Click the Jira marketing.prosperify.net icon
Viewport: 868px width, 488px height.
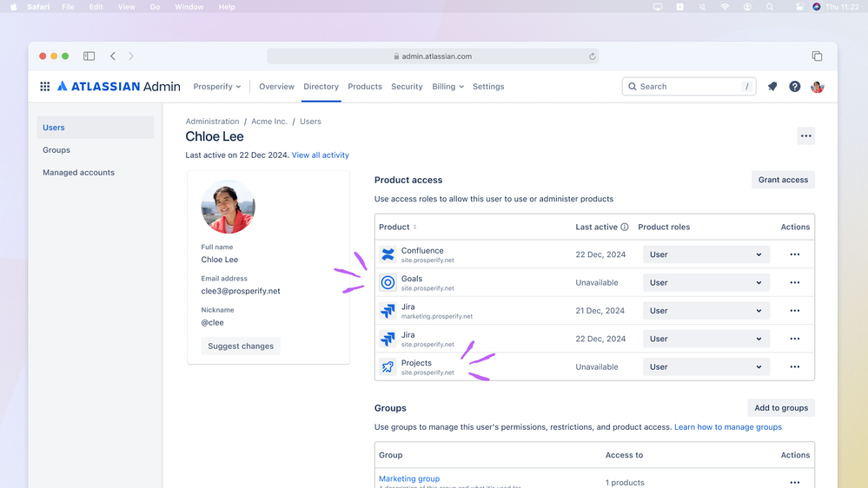(x=388, y=311)
